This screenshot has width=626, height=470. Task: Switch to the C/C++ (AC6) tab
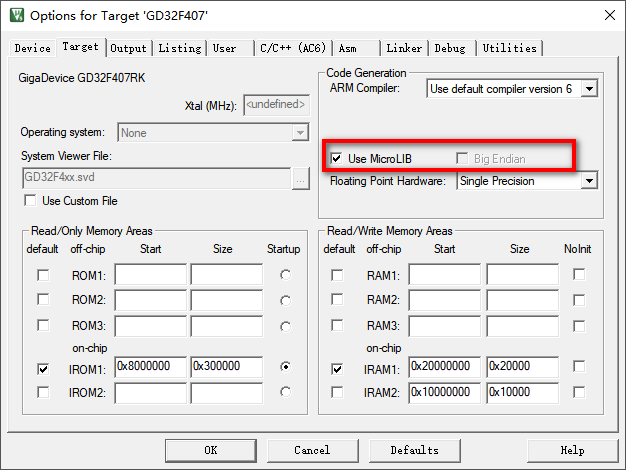(293, 48)
